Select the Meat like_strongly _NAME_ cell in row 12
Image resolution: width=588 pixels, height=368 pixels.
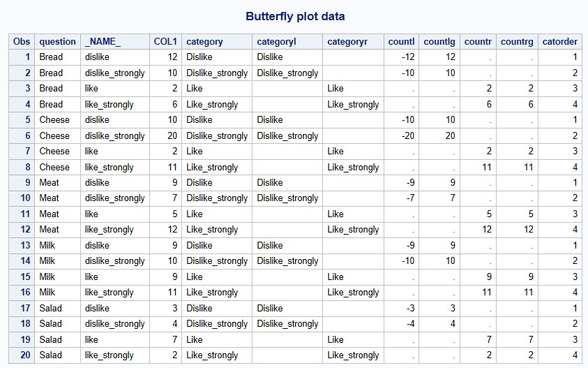(x=115, y=230)
